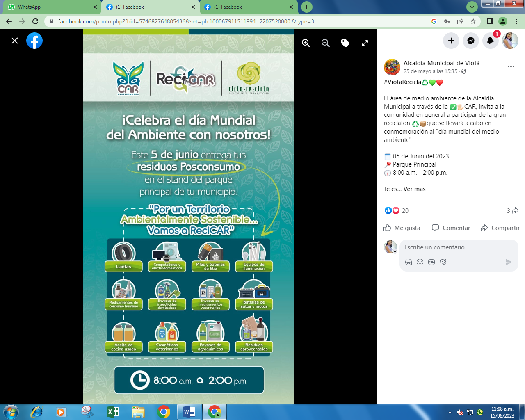Open taskbar clock showing 11:08 a.m.
Screen dimensions: 525x420
pos(502,412)
